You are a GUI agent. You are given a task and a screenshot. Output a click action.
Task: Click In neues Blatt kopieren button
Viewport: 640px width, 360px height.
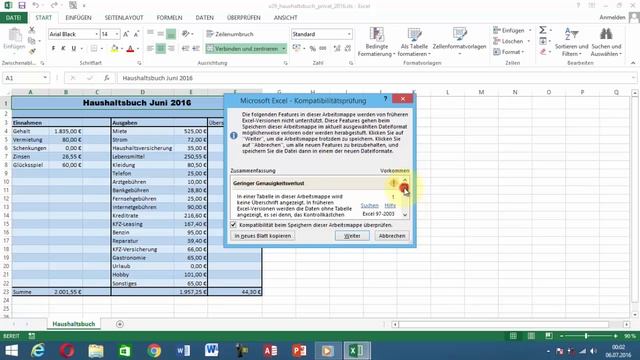[263, 236]
